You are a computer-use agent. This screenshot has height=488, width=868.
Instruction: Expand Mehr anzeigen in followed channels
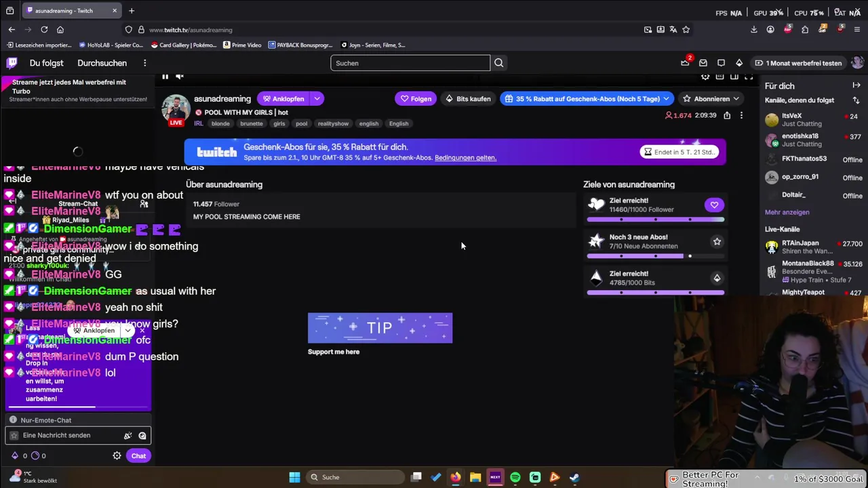787,212
